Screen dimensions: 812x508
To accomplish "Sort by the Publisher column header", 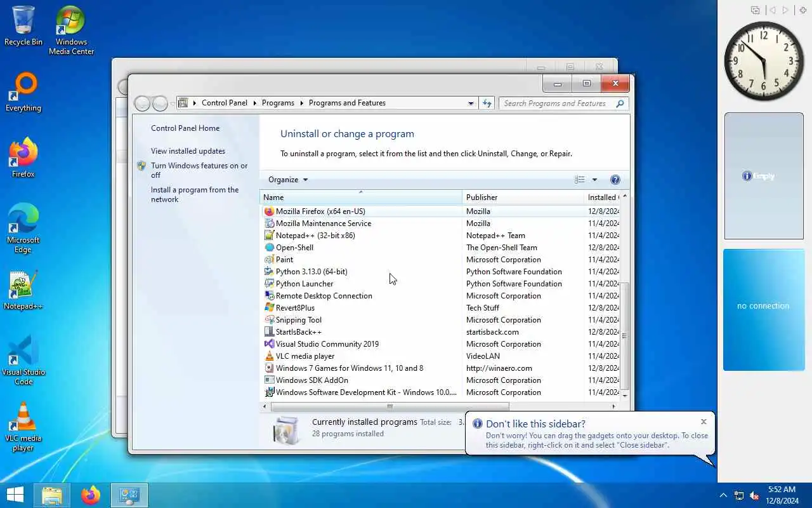I will pos(523,197).
